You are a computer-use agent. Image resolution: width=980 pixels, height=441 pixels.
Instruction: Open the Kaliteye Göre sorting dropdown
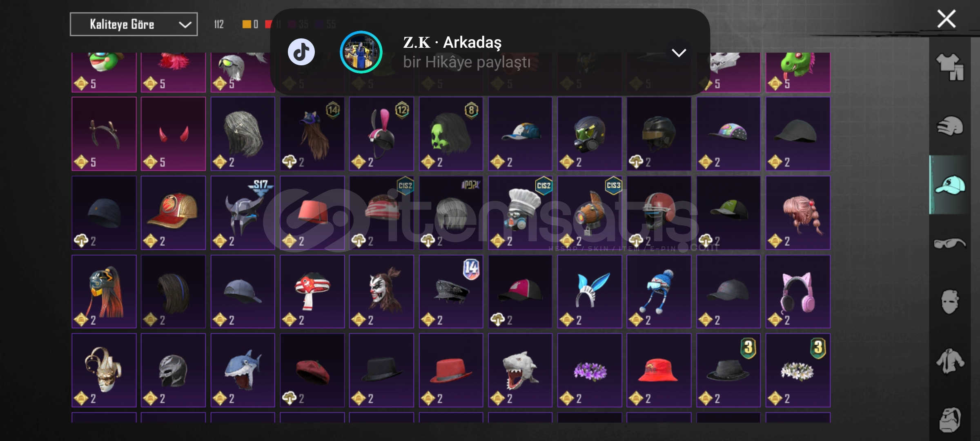pyautogui.click(x=134, y=24)
